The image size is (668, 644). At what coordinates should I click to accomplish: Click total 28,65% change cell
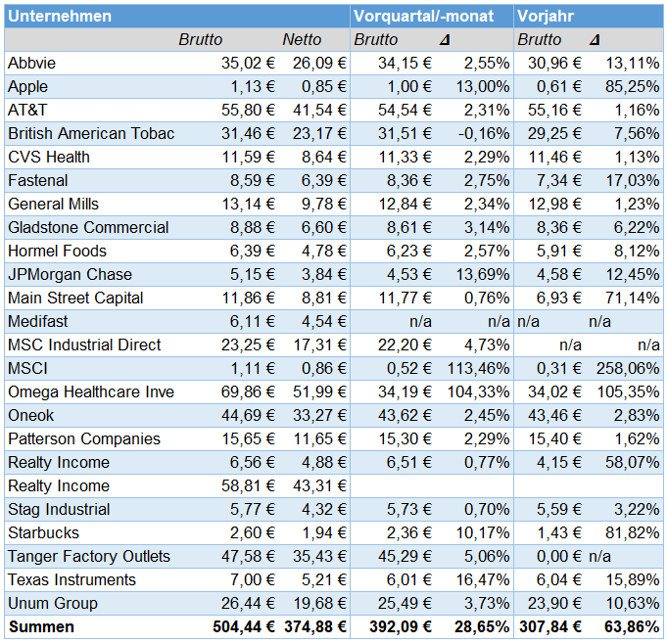click(482, 626)
